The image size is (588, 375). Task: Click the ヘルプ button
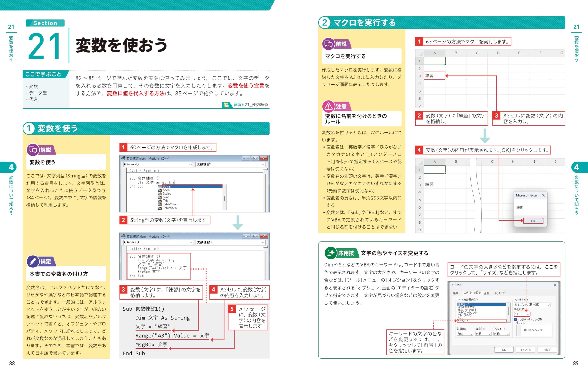point(547,350)
